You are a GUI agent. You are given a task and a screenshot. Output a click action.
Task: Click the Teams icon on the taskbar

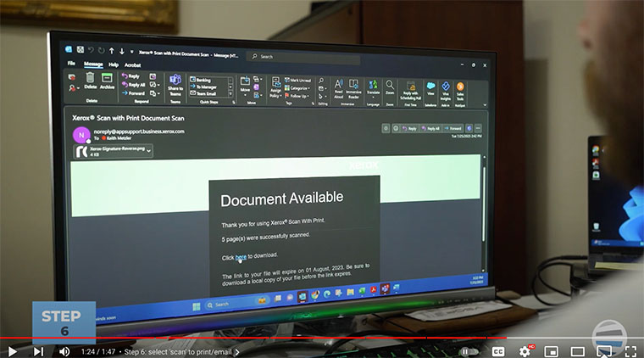click(385, 288)
